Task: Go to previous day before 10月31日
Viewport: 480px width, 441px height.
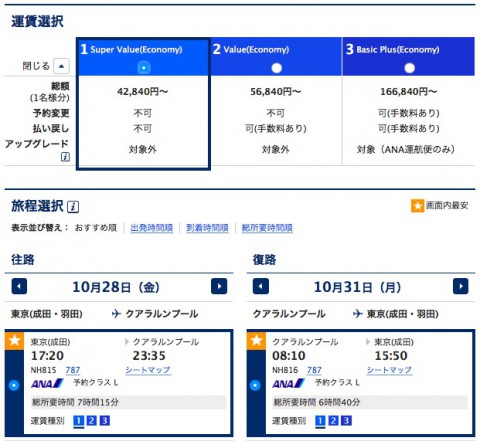Action: [x=261, y=287]
